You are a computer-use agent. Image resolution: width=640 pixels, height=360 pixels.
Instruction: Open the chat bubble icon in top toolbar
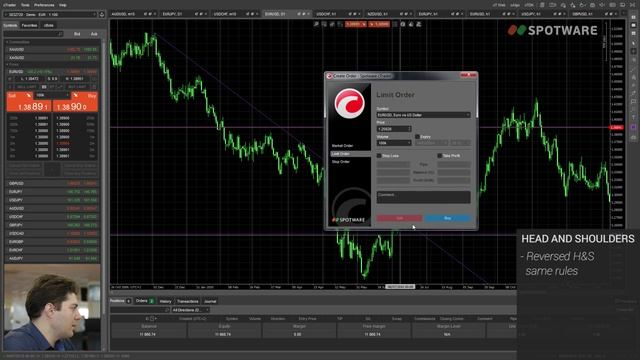(x=563, y=5)
